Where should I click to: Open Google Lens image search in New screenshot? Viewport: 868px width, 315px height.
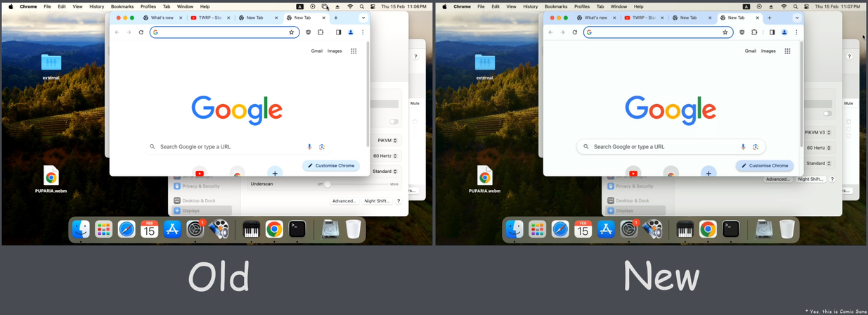(x=756, y=147)
